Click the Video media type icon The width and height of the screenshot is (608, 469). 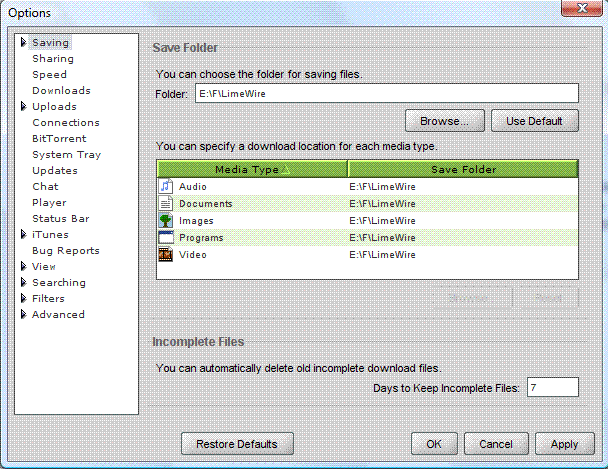pyautogui.click(x=166, y=255)
